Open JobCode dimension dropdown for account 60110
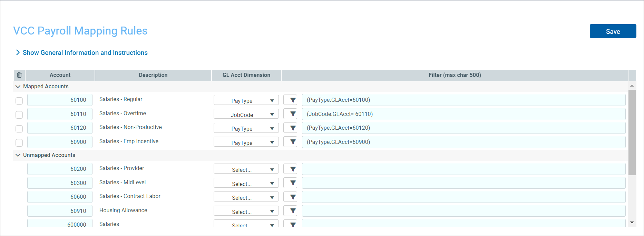Screen dimensions: 644x236 click(x=246, y=115)
